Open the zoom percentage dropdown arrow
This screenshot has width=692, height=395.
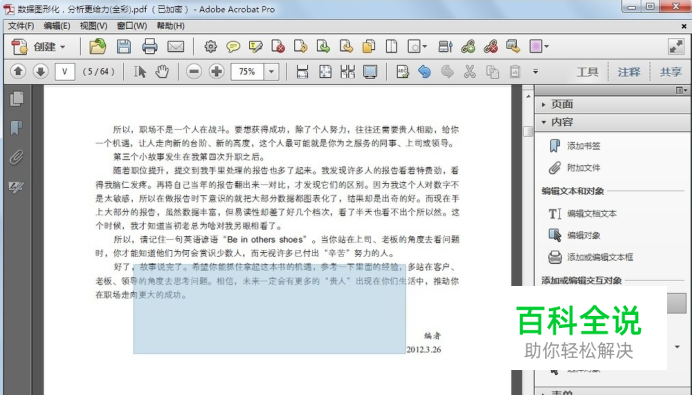(271, 71)
